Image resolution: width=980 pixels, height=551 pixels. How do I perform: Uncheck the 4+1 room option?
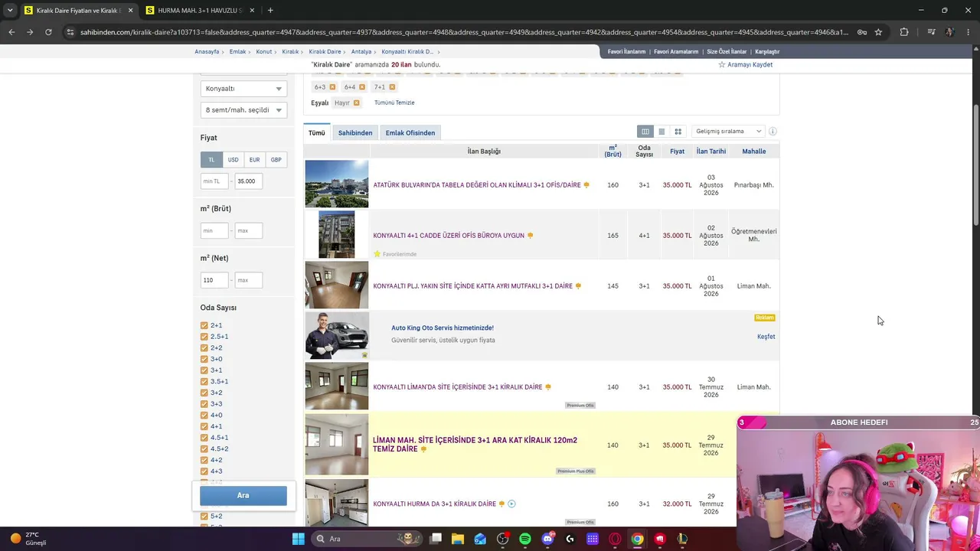(204, 426)
